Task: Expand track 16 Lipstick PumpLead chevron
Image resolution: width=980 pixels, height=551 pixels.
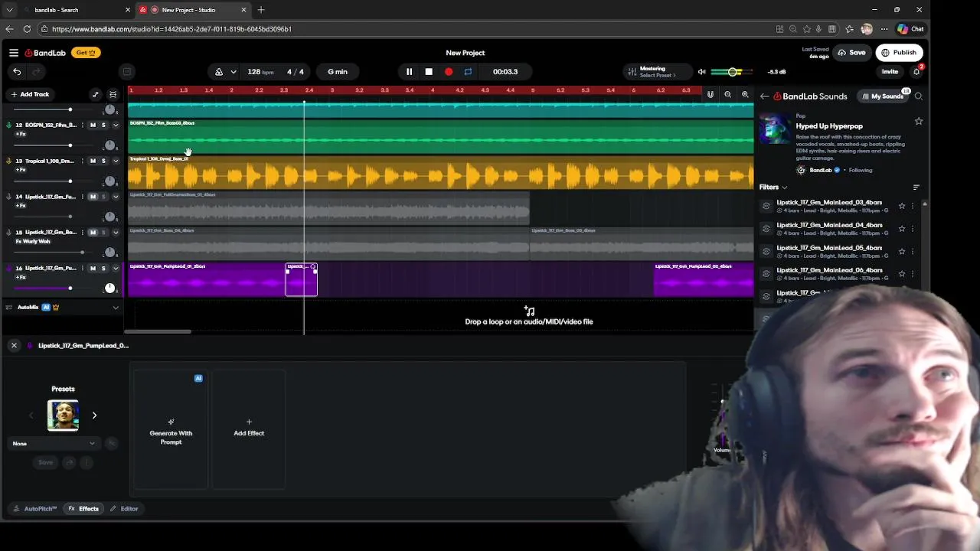Action: point(116,269)
